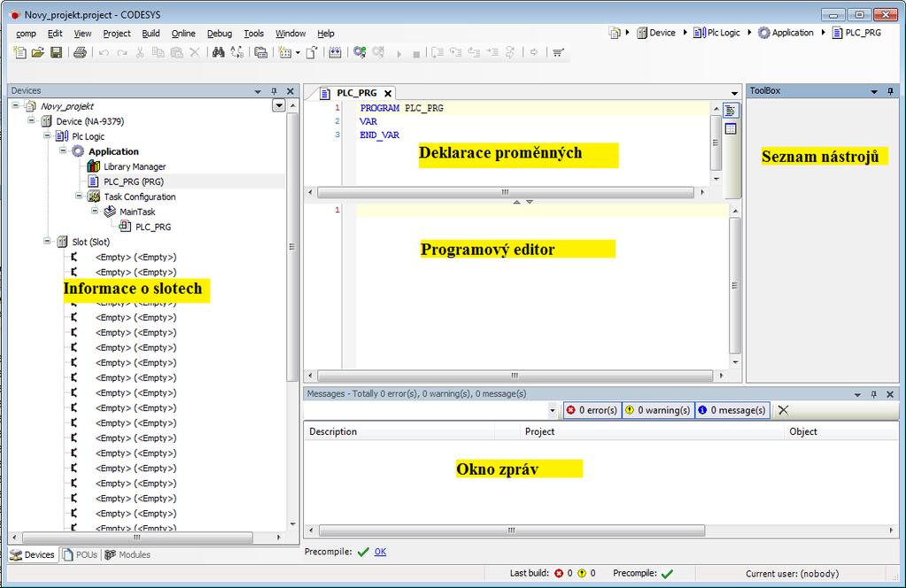Collapse the Application tree node
The image size is (906, 588).
pyautogui.click(x=63, y=151)
